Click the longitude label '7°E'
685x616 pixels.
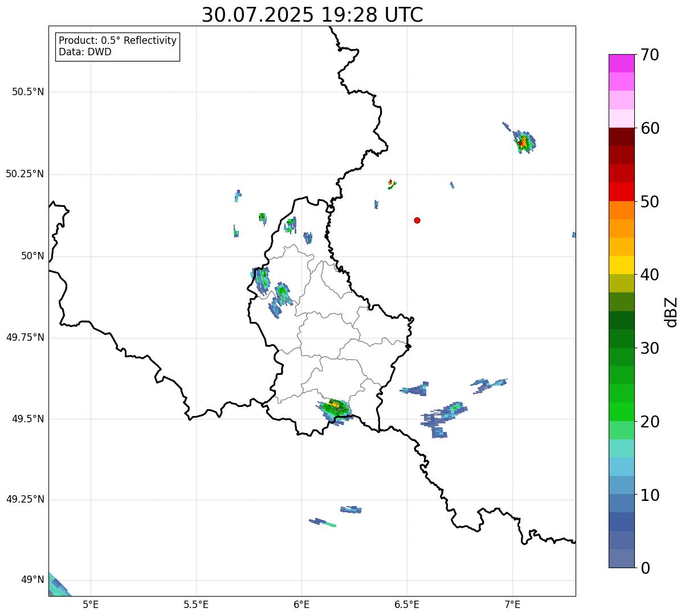coord(512,605)
